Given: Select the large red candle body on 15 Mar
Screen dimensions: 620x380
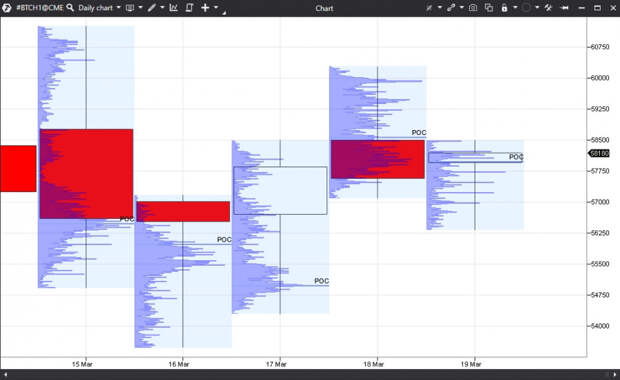Looking at the screenshot, I should point(86,174).
